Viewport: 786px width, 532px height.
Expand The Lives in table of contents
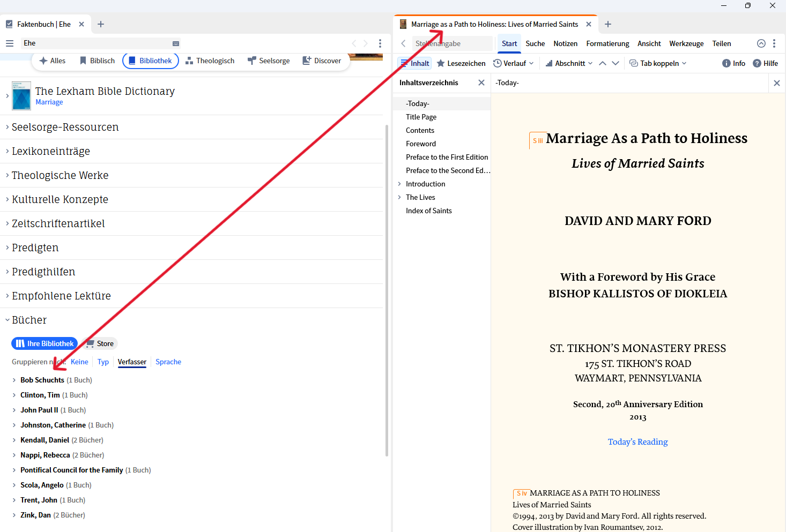(x=399, y=197)
